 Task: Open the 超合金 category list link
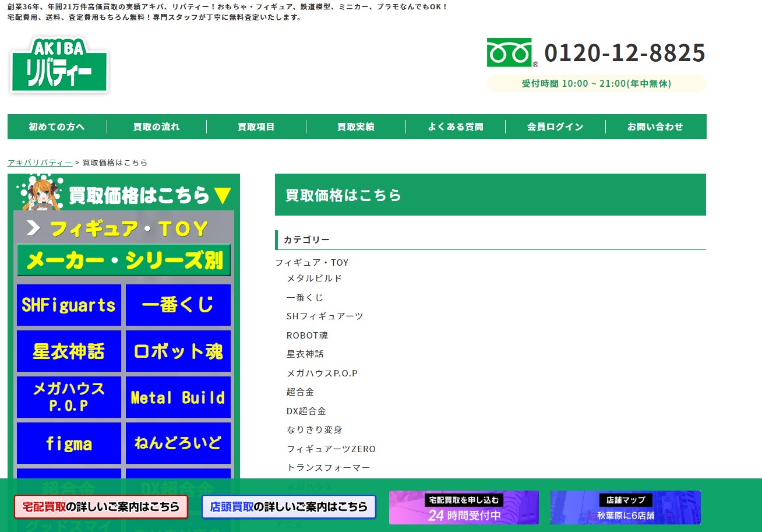point(300,392)
